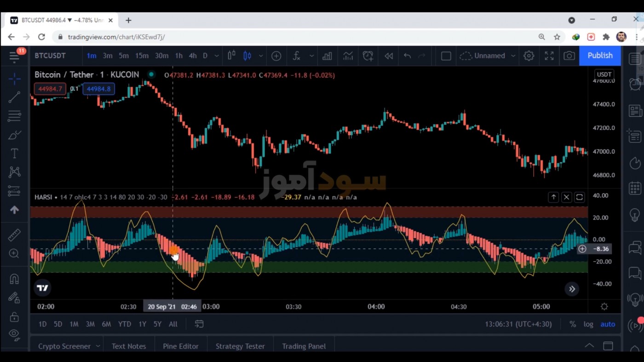Open the prediction and measurement tools
Viewport: 644px width, 362px height.
tap(14, 191)
